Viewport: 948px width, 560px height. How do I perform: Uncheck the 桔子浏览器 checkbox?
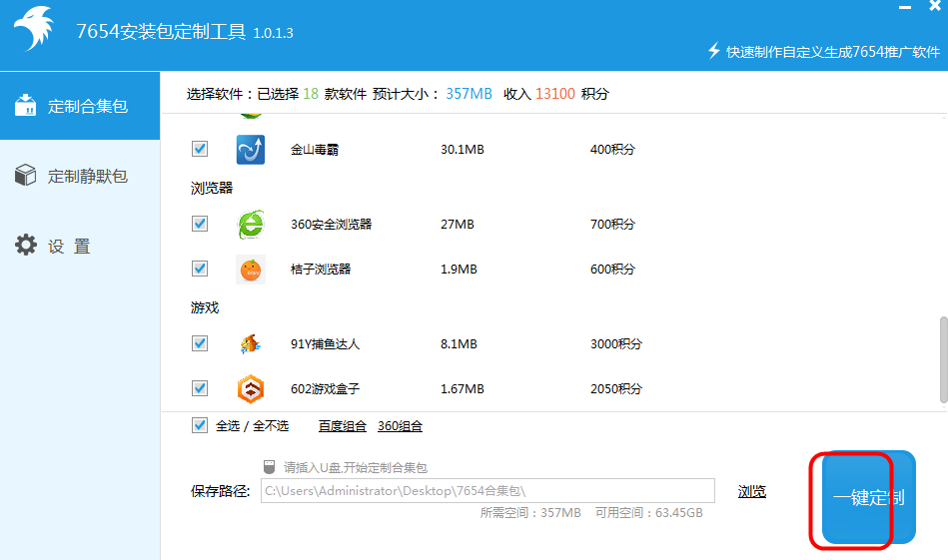pyautogui.click(x=200, y=269)
